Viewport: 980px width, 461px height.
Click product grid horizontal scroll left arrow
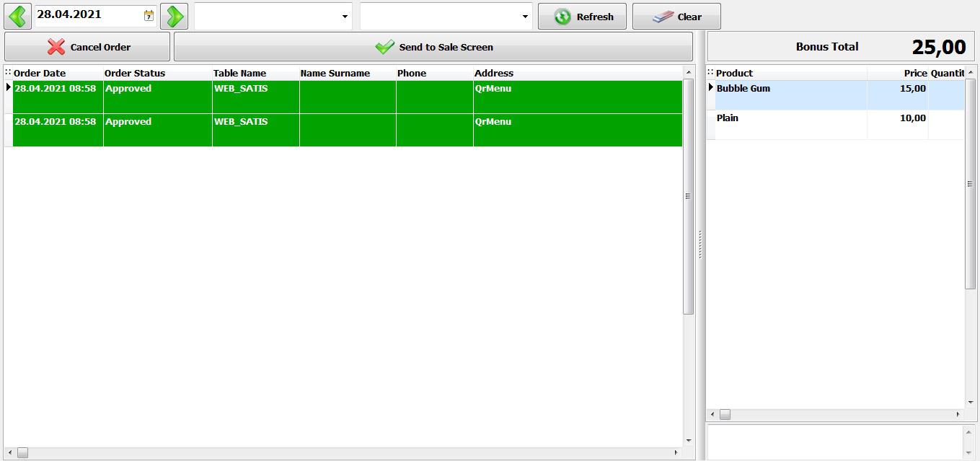[712, 415]
